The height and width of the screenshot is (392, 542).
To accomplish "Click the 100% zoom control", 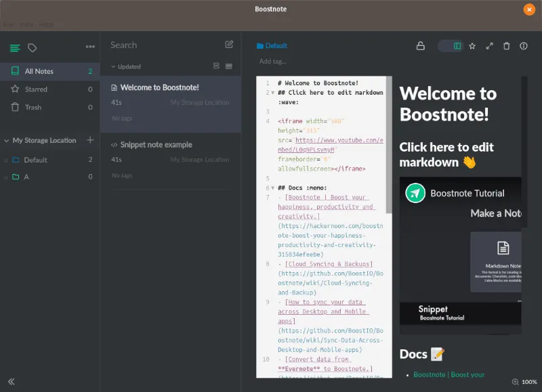I will pos(524,382).
